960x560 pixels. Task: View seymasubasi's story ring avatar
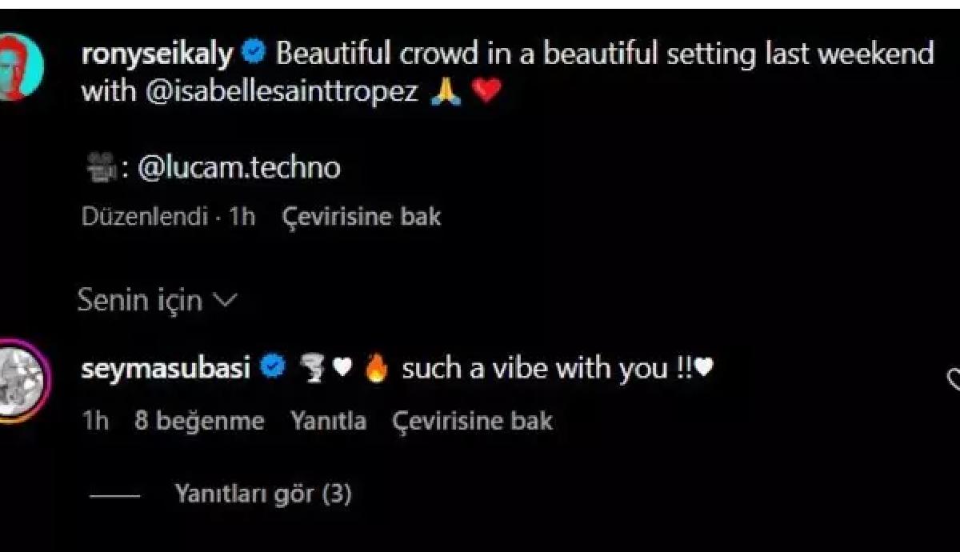22,382
